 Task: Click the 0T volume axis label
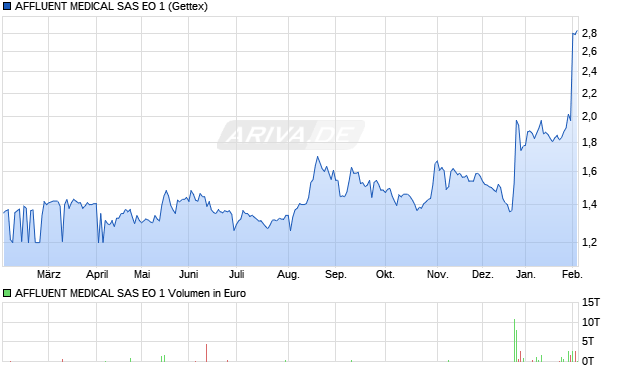(588, 361)
